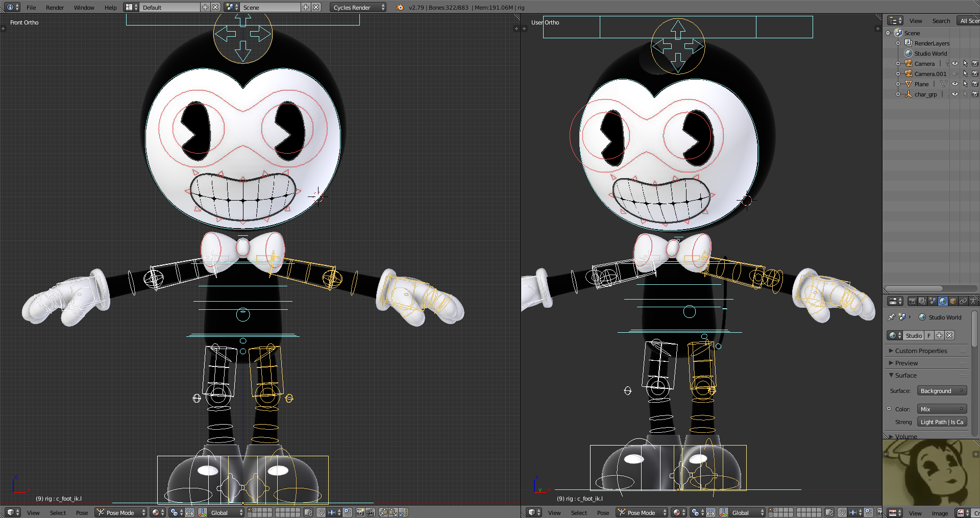Click the Scene name field in header
Screen dimensions: 980x518
point(271,8)
